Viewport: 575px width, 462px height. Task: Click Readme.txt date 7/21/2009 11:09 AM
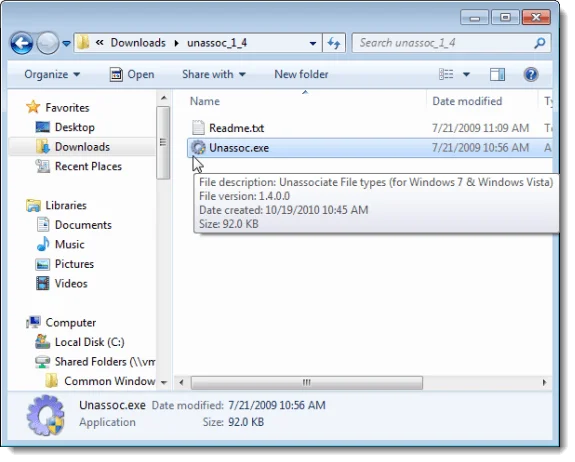click(480, 128)
